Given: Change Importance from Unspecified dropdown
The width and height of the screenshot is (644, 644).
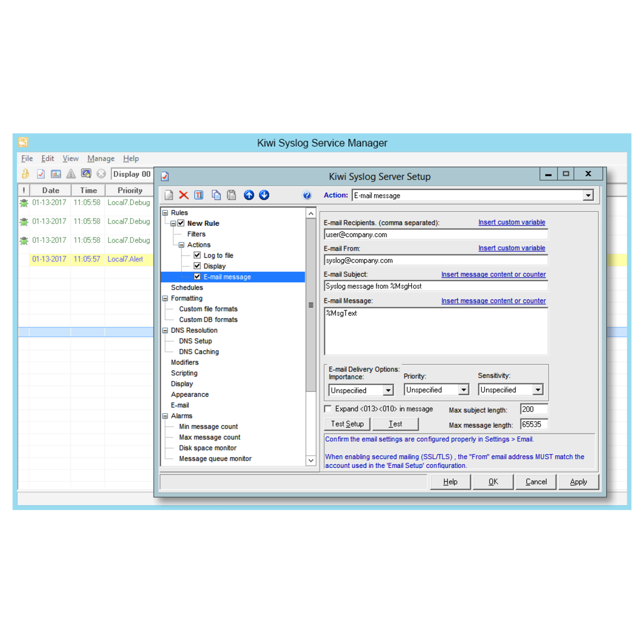Looking at the screenshot, I should 388,389.
